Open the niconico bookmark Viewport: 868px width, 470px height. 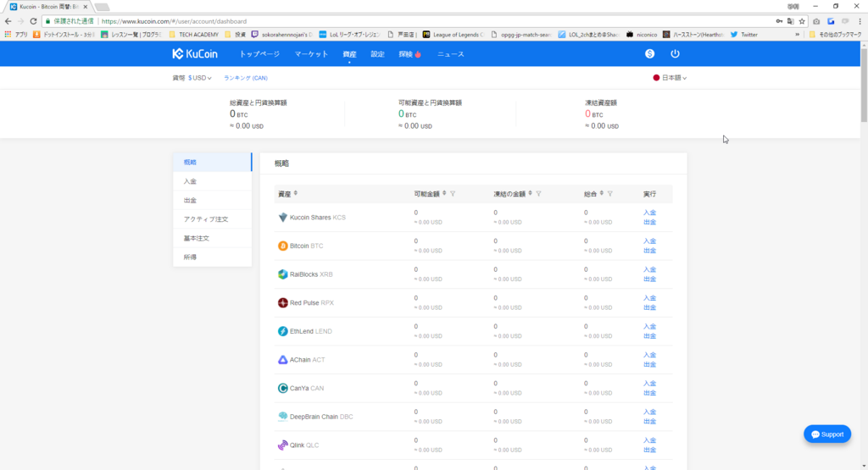(x=642, y=34)
